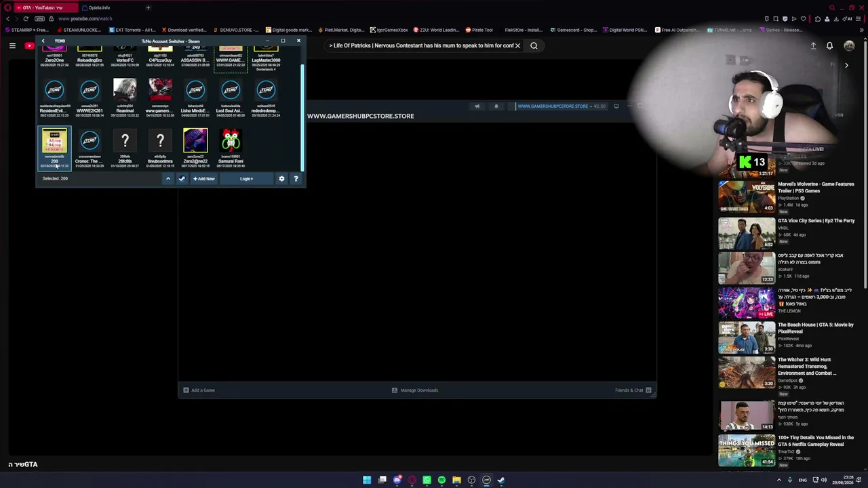Click the Steam icon button in TcNo footer

pos(182,179)
